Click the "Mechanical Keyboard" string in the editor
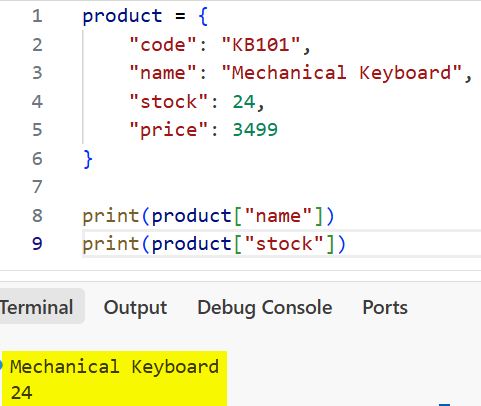 pos(342,73)
